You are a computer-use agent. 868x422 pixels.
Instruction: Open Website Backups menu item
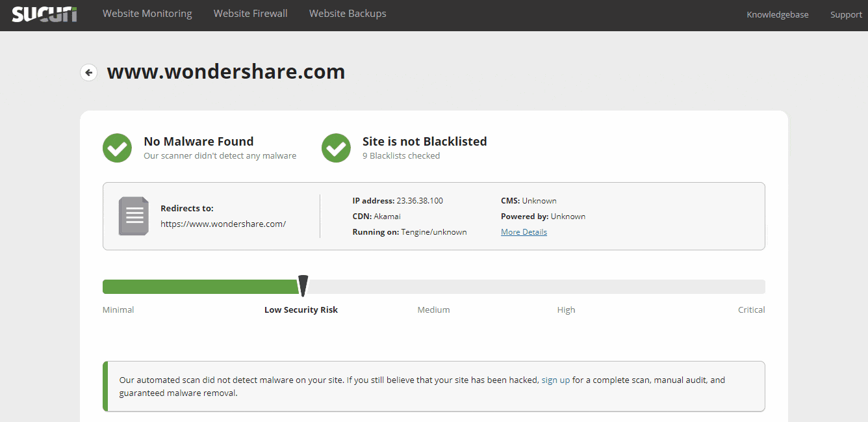(348, 14)
